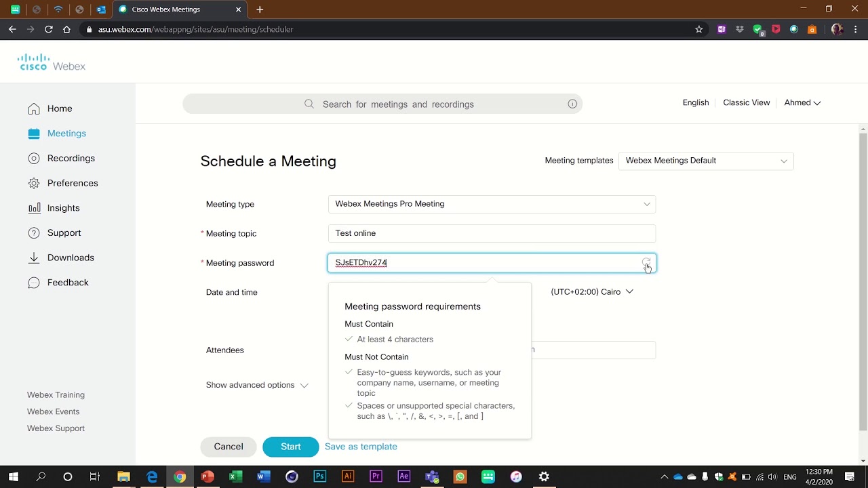The width and height of the screenshot is (868, 488).
Task: Click the search magnifier icon
Action: [x=309, y=104]
